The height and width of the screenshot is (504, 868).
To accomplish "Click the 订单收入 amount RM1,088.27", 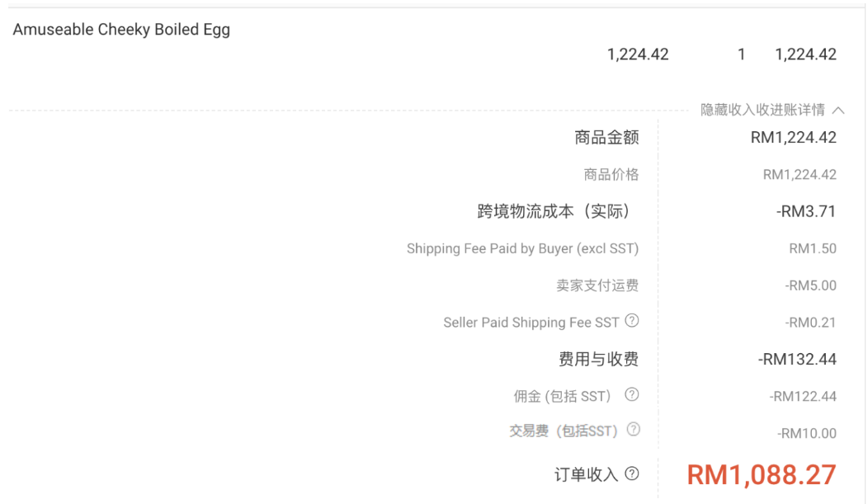I will click(762, 474).
